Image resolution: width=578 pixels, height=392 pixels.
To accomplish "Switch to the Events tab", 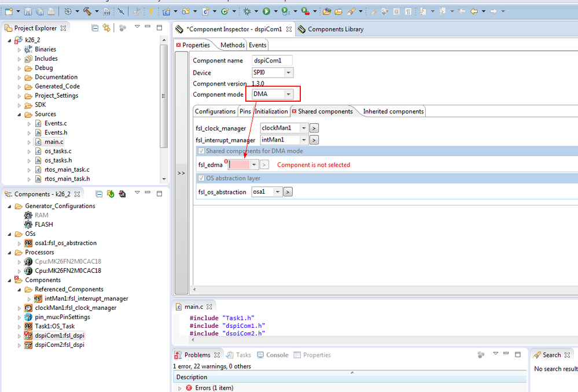I will tap(257, 45).
